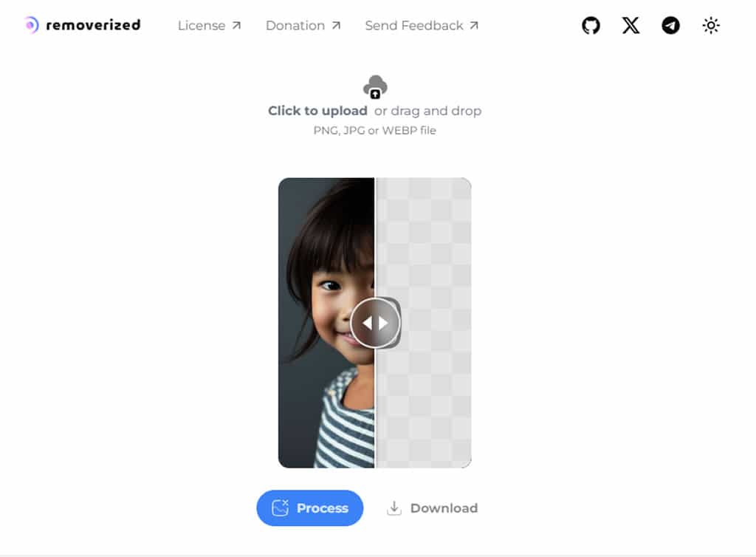Click the image icon inside Process button
The image size is (756, 557).
[280, 508]
